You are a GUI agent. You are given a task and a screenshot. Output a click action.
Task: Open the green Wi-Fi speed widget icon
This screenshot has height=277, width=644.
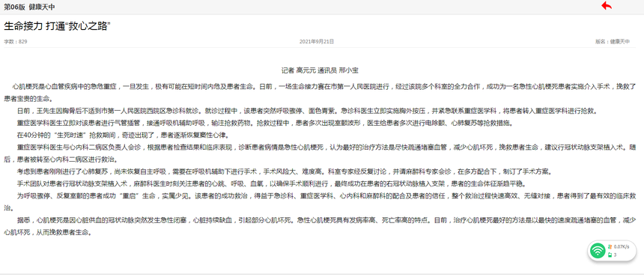point(598,251)
